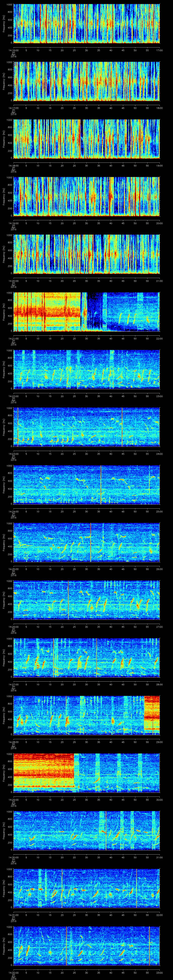Click the '14:26:00' time axis label
173x980 pixels.
tap(13, 627)
